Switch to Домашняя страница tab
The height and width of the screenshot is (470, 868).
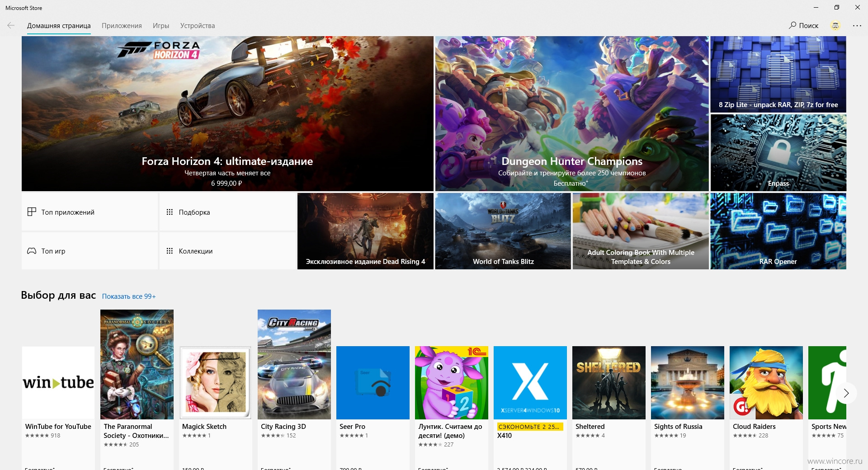point(59,26)
